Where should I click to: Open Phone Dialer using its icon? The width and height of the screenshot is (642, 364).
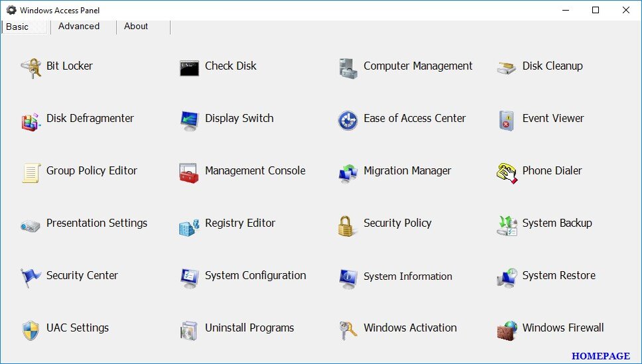[x=507, y=172]
